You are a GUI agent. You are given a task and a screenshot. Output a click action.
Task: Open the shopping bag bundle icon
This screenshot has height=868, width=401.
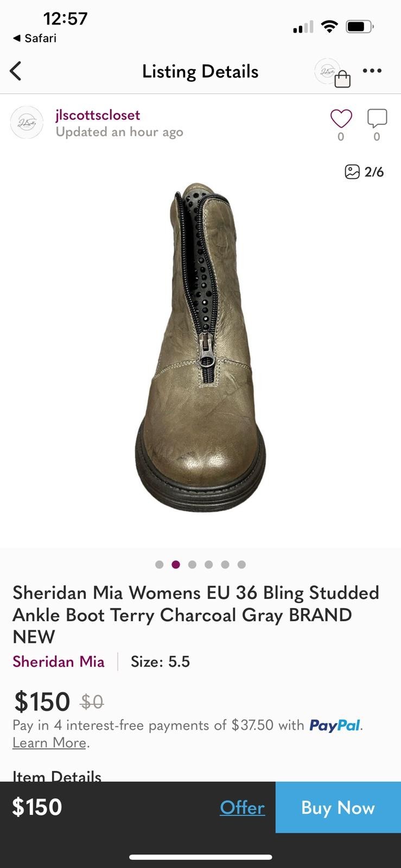pos(333,73)
